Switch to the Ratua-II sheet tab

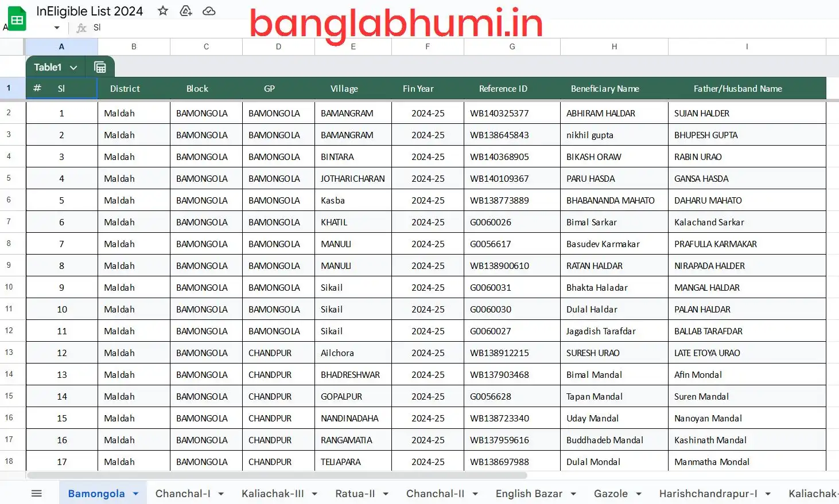click(355, 494)
